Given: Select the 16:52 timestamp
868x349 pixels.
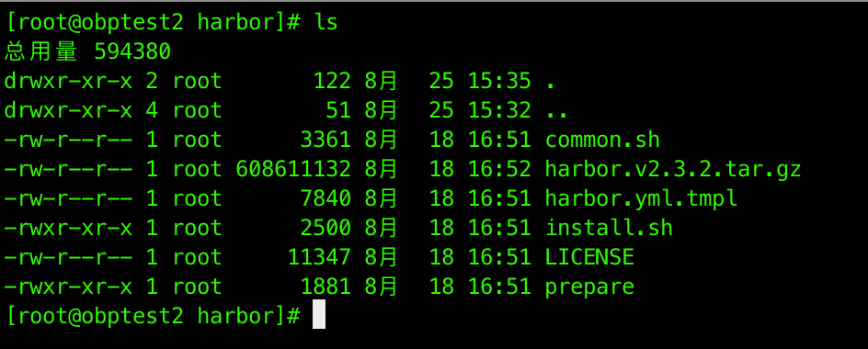Looking at the screenshot, I should click(499, 169).
